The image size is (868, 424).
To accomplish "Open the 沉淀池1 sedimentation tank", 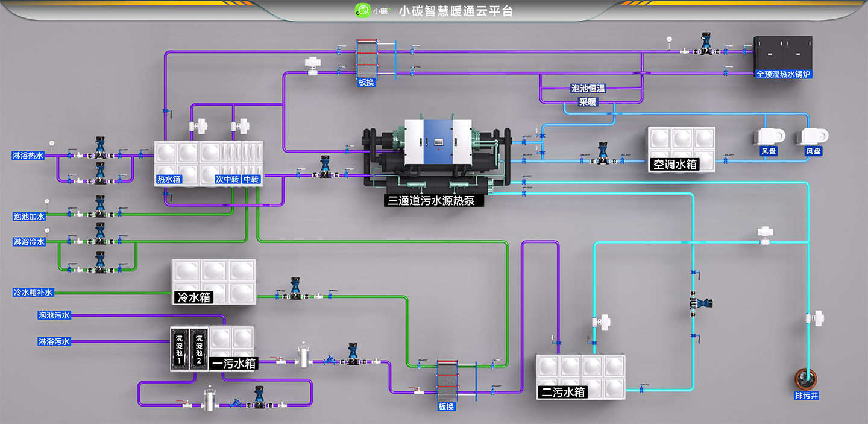I will click(179, 348).
